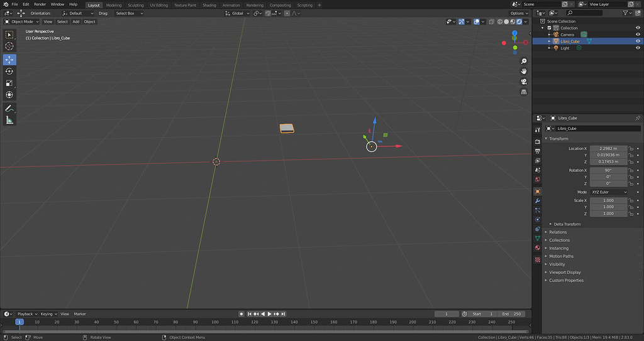
Task: Open Material properties tab
Action: pos(537,248)
